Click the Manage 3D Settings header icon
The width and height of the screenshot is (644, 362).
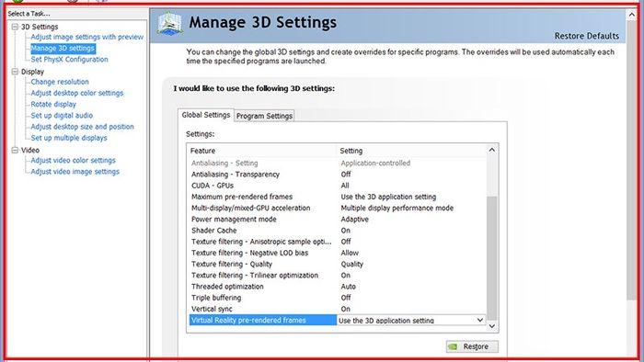169,24
